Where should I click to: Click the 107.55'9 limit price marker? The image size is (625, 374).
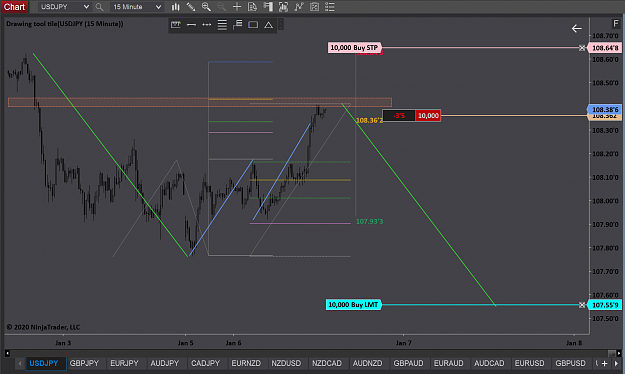point(605,305)
